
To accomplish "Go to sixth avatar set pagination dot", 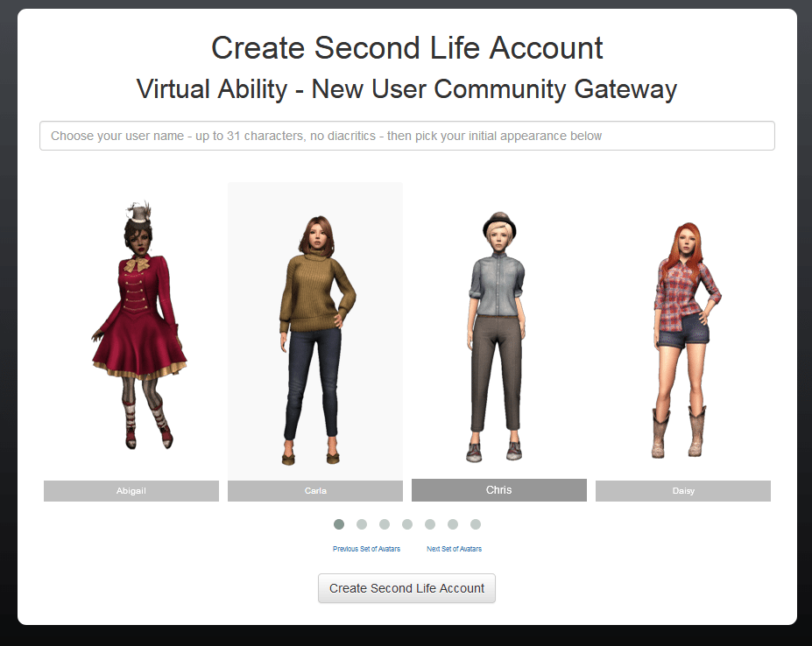I will click(x=453, y=524).
